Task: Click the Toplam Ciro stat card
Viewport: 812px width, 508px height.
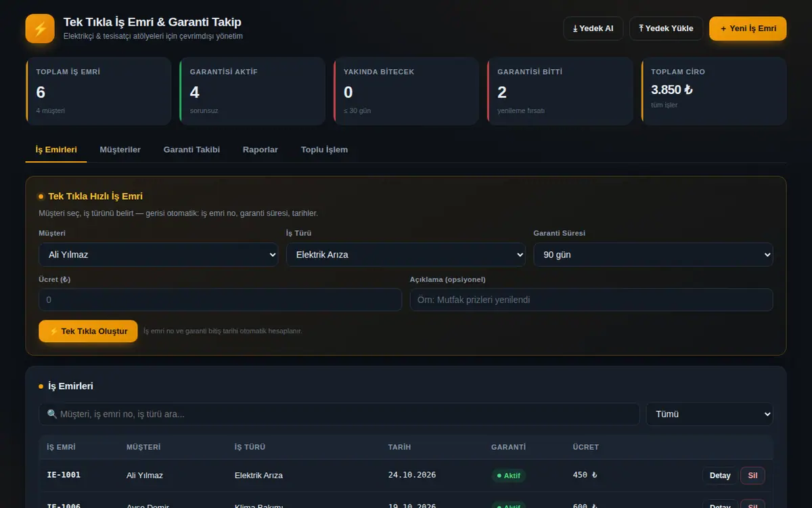Action: pos(714,91)
